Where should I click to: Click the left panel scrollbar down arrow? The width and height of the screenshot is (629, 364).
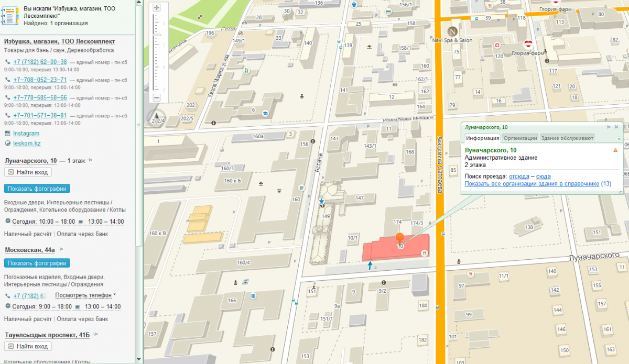139,359
